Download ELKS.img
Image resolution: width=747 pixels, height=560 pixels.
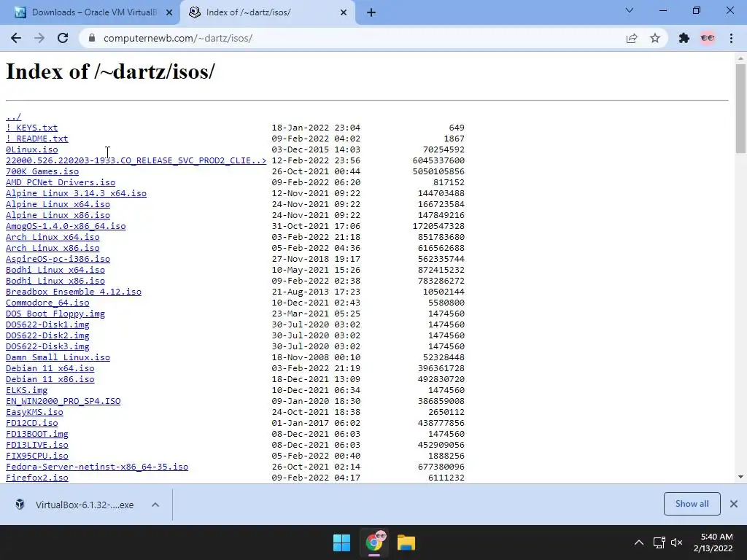[26, 391]
